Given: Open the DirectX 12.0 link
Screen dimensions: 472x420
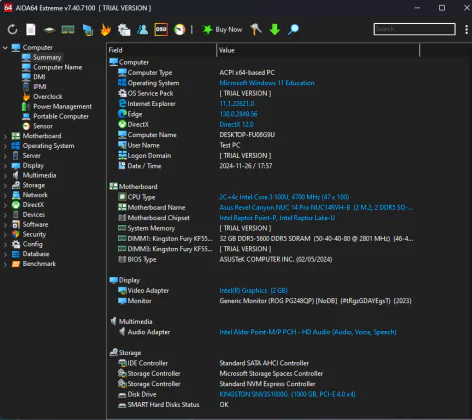Looking at the screenshot, I should click(236, 124).
